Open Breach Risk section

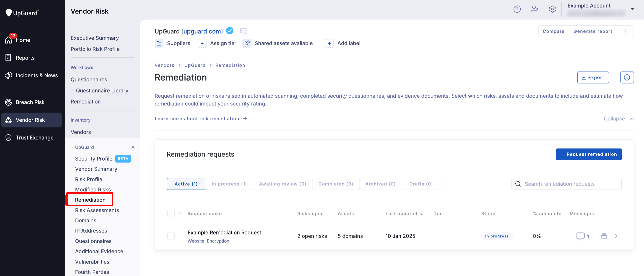click(25, 102)
